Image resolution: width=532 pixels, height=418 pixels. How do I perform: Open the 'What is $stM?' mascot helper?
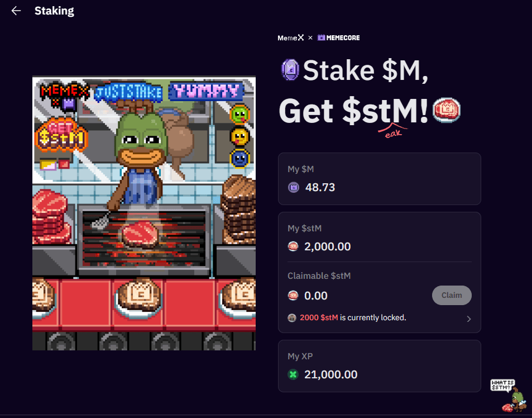pyautogui.click(x=509, y=396)
